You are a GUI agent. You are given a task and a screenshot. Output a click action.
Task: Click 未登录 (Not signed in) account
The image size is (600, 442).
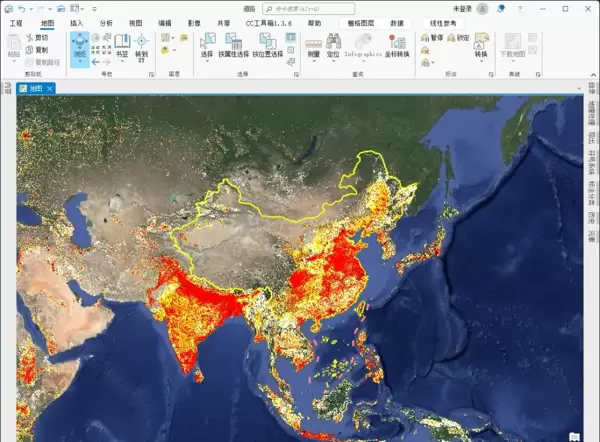tap(462, 8)
